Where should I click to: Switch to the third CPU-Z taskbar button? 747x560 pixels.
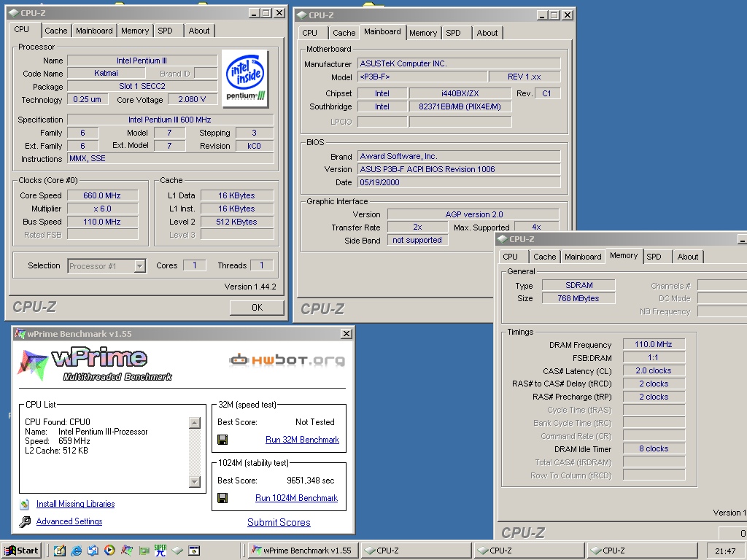[642, 551]
